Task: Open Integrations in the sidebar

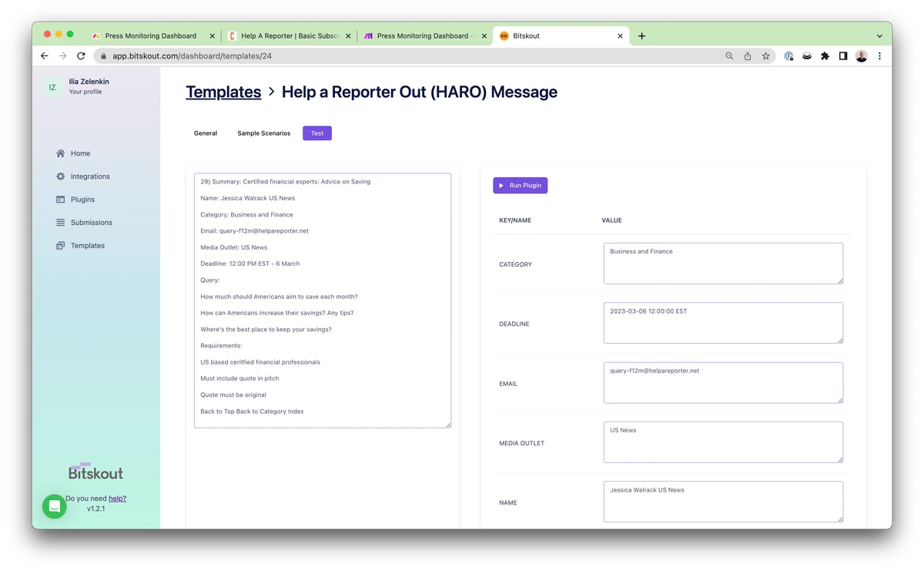Action: [90, 176]
